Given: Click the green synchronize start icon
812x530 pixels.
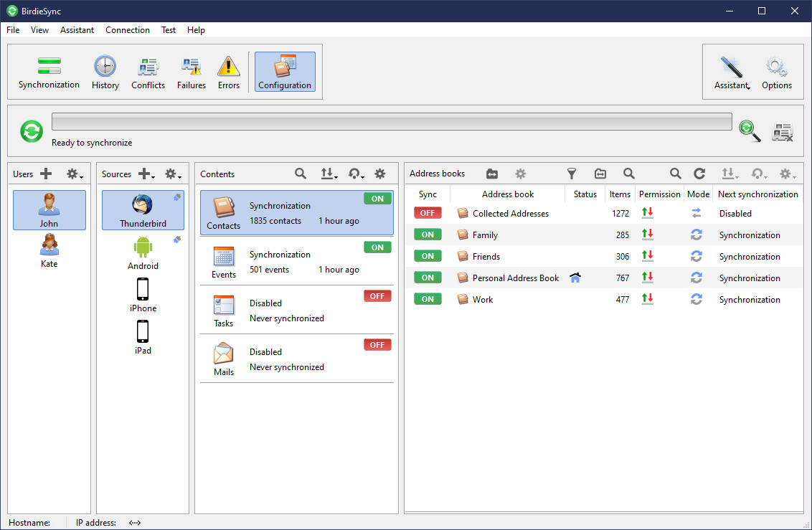Looking at the screenshot, I should pos(31,131).
